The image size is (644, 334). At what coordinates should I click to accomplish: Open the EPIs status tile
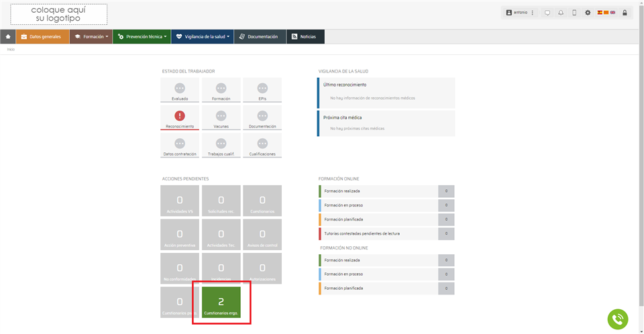(262, 90)
